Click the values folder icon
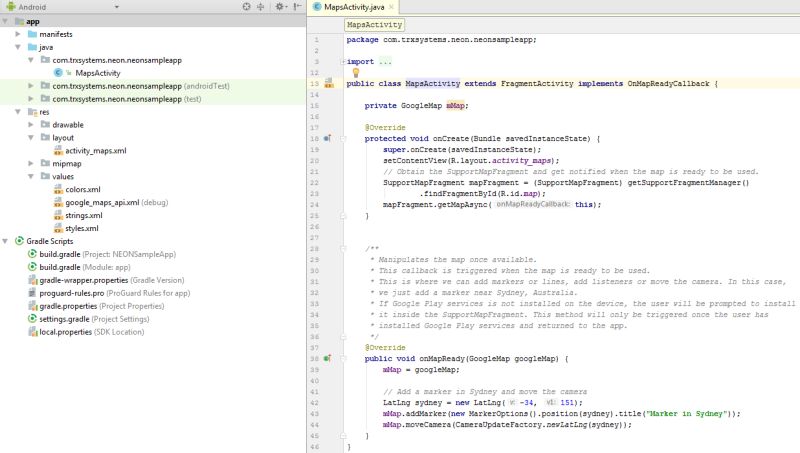 [45, 177]
